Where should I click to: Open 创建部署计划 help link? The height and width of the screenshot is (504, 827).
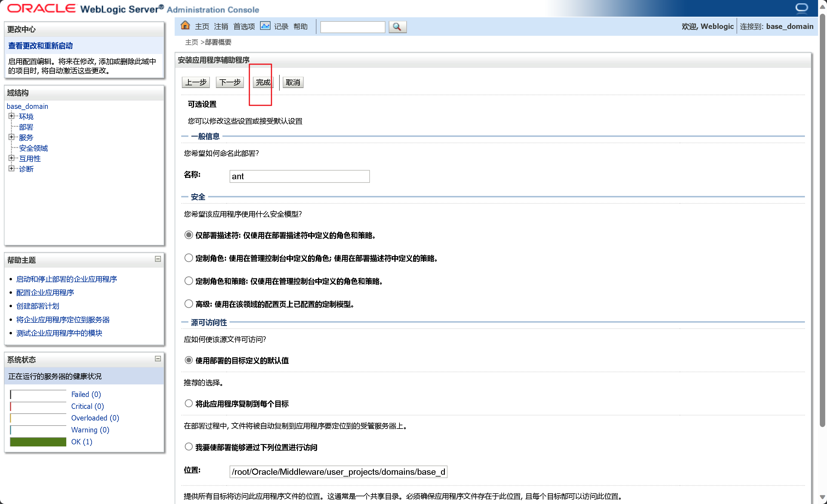tap(38, 306)
